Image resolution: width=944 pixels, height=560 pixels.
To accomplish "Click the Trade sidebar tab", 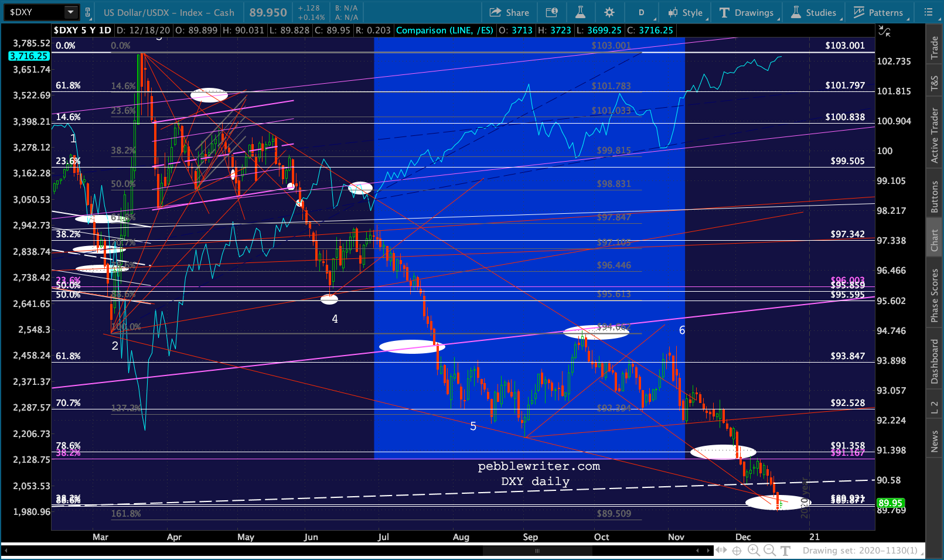I will (935, 48).
